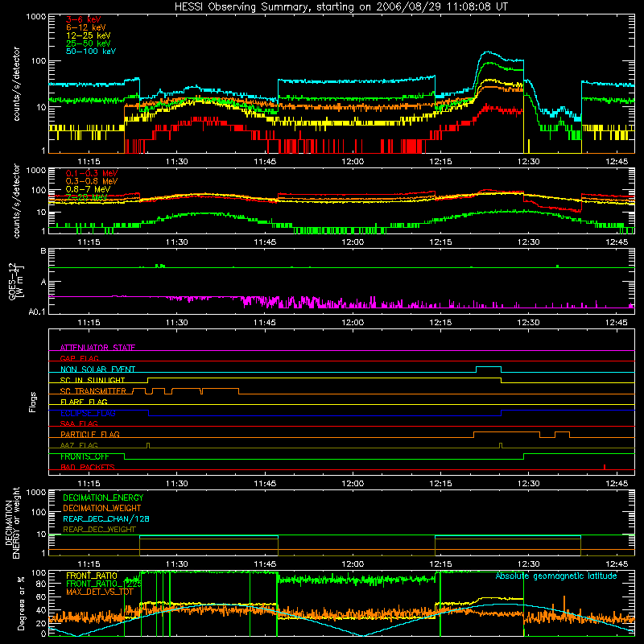Click the 12:00 tick label below Flags panel
Viewport: 644px width, 644px height.
click(x=353, y=484)
